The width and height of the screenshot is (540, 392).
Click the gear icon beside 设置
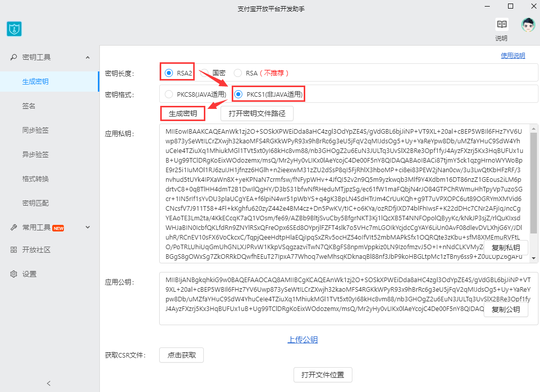click(14, 274)
